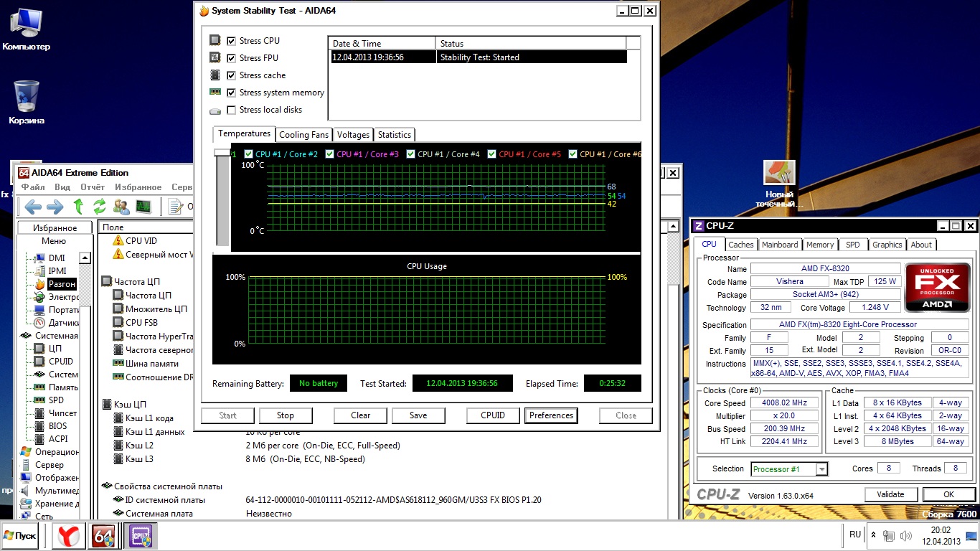Open the Graphics tab in CPU-Z
This screenshot has width=980, height=551.
pos(887,245)
